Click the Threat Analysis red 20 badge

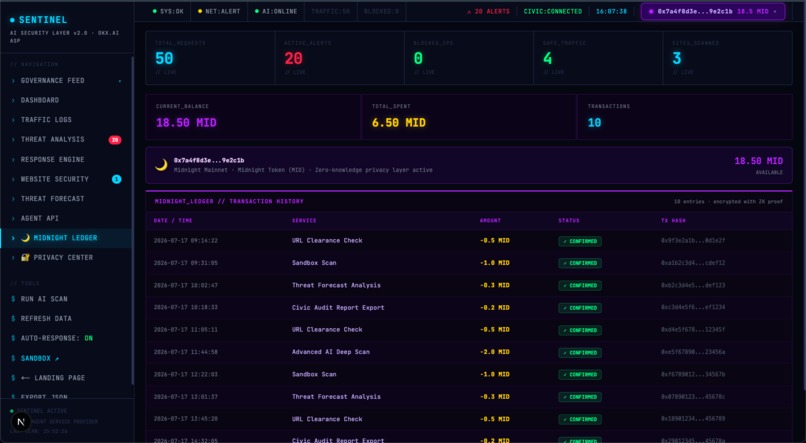click(x=115, y=140)
